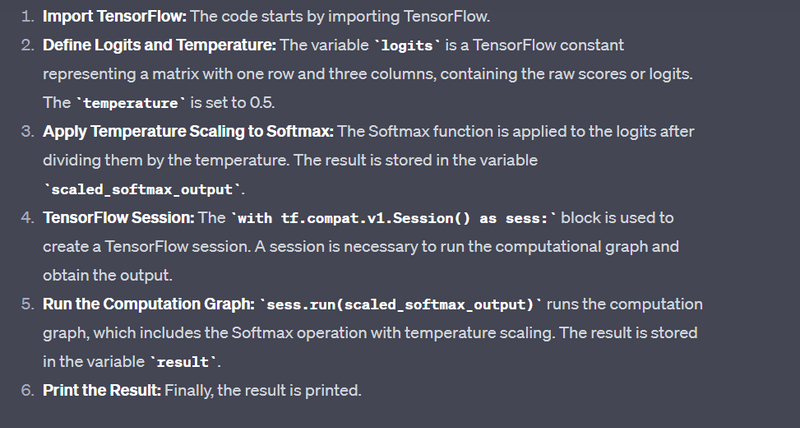Click list number 5 marker
800x428 pixels.
click(x=27, y=303)
